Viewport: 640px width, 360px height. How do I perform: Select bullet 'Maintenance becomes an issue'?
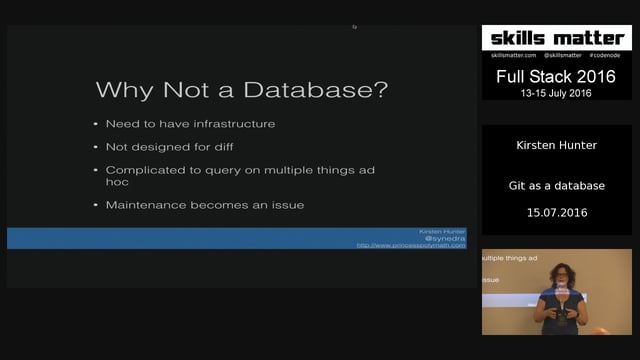point(204,205)
